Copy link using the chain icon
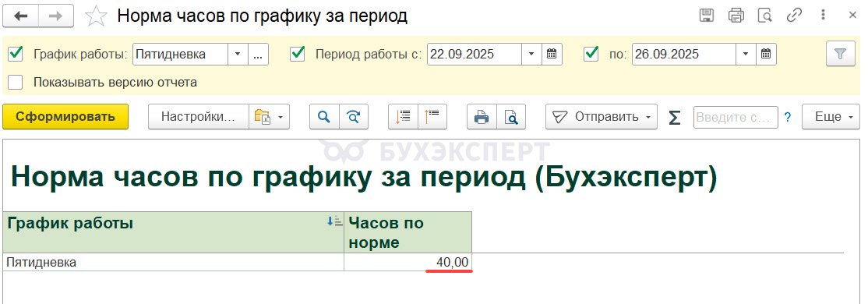 click(x=795, y=16)
